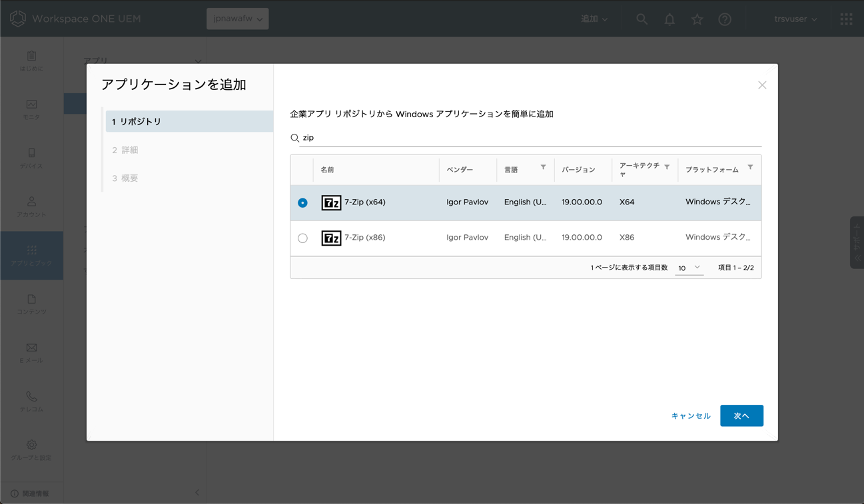
Task: Click the 次へ button
Action: [741, 415]
